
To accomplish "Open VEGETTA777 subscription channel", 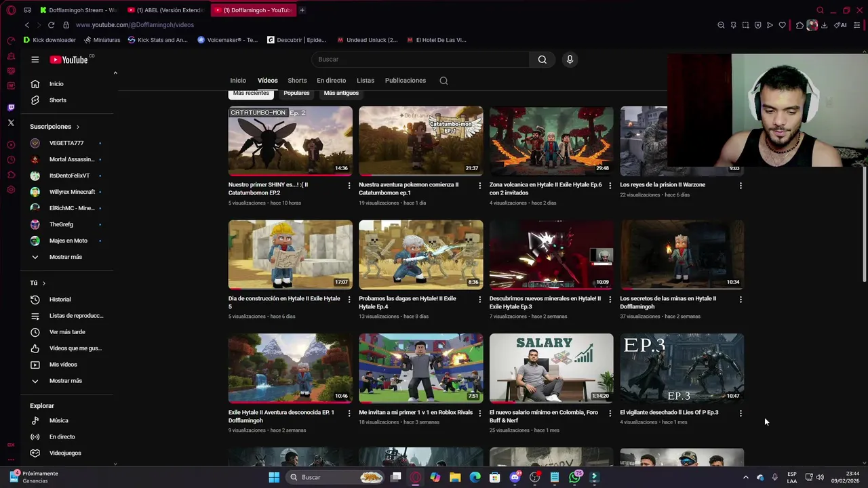I will tap(68, 143).
